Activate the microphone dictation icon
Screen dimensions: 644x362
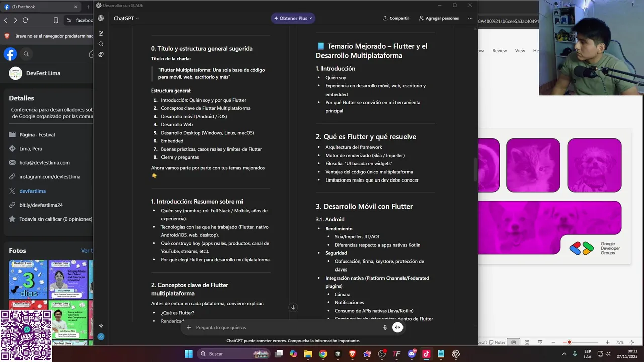[x=385, y=327]
